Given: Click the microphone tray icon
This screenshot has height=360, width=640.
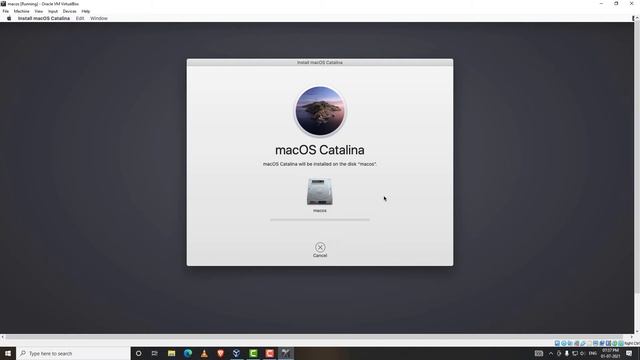Looking at the screenshot, I should (567, 353).
